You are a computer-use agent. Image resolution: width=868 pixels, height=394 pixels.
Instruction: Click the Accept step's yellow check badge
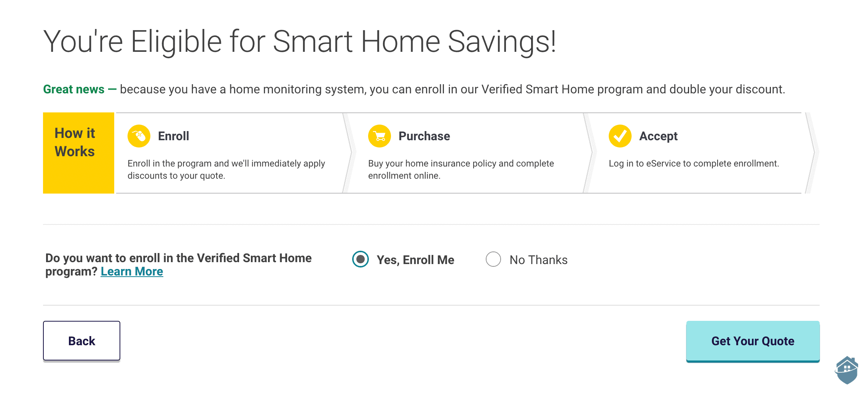(x=620, y=136)
